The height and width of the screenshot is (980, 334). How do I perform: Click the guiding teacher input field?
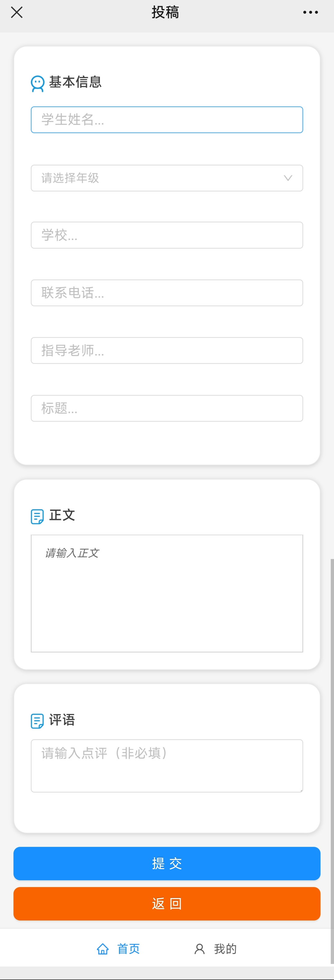click(x=167, y=350)
